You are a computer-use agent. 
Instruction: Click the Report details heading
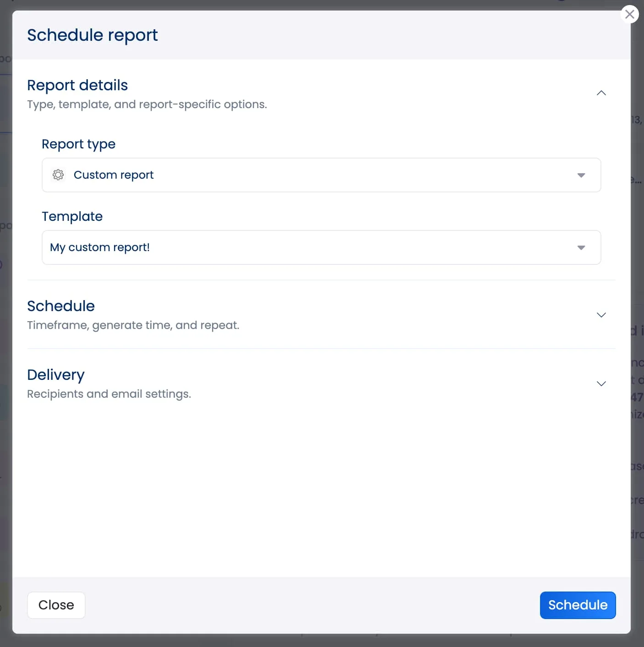point(77,85)
